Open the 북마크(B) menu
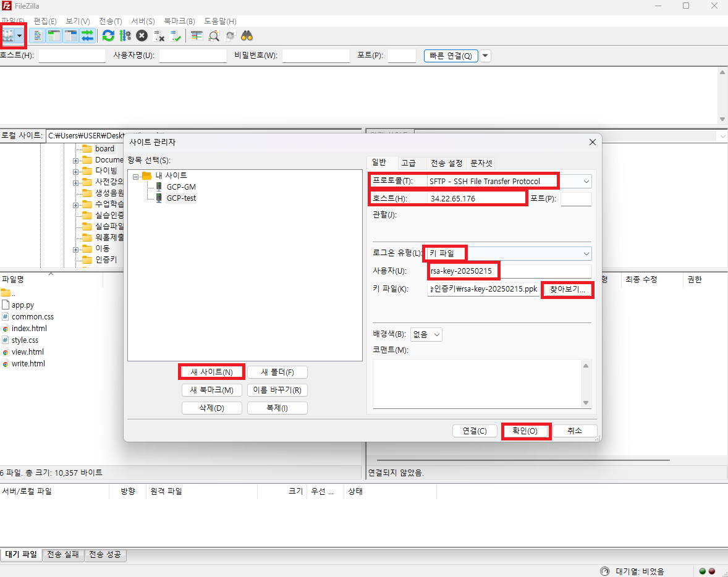728x577 pixels. [x=179, y=22]
